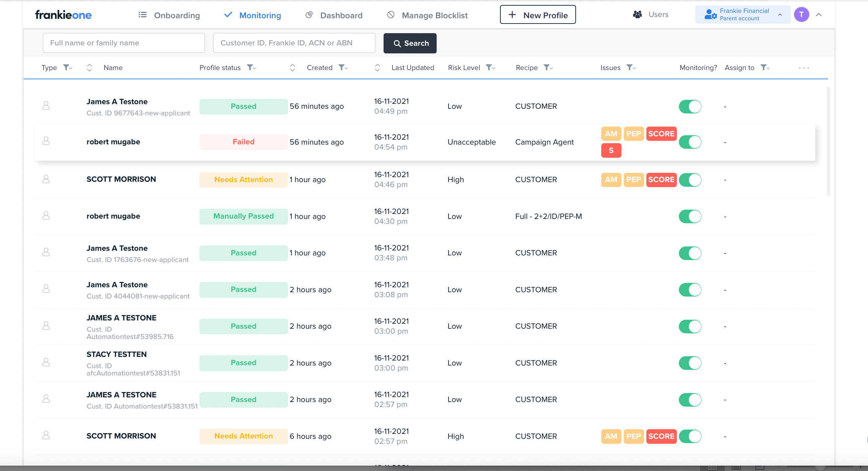Expand the user menu chevron beside the avatar
Screen dimensions: 868x471
click(819, 15)
